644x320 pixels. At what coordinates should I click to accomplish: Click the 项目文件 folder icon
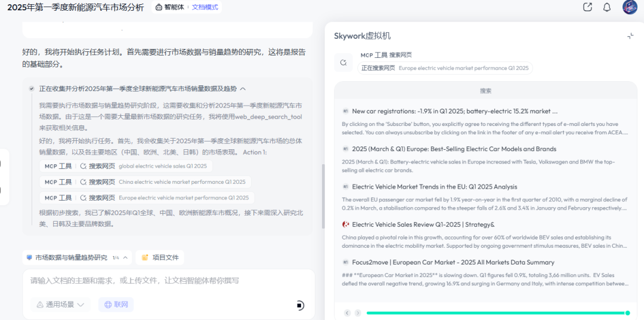click(144, 257)
